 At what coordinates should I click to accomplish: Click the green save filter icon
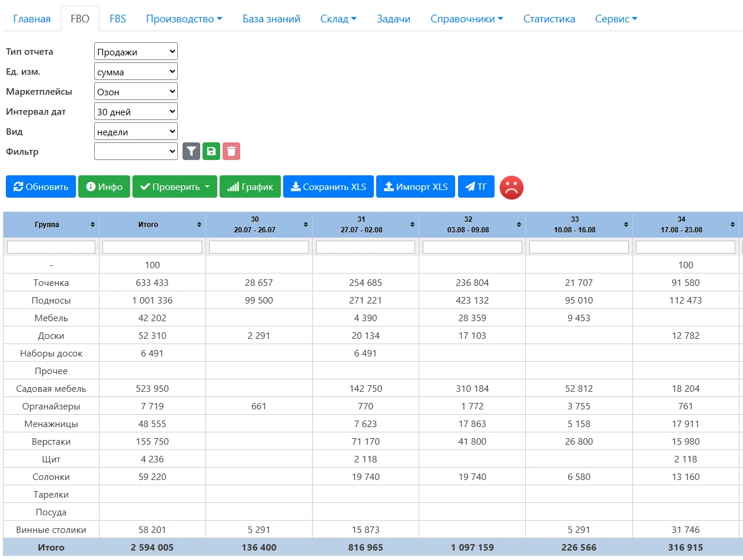pos(211,151)
